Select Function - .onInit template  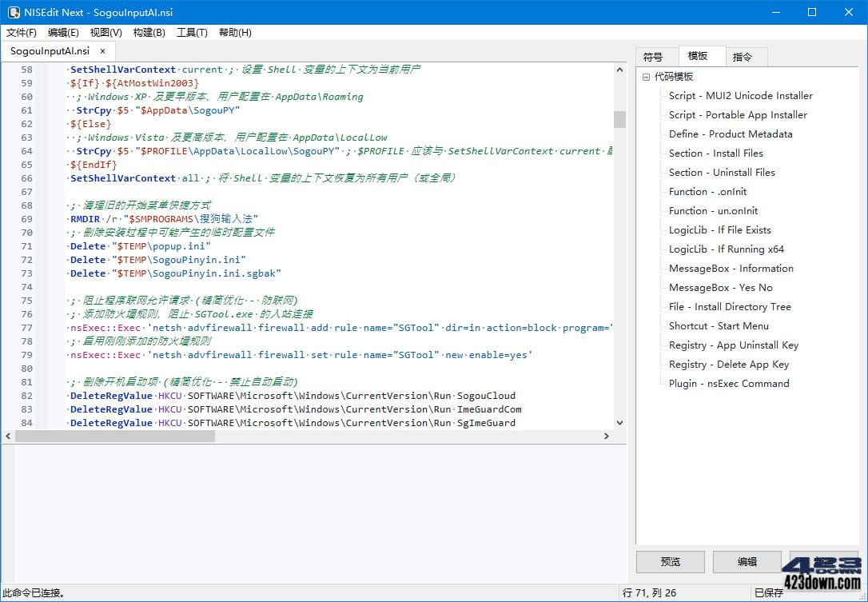pos(707,192)
